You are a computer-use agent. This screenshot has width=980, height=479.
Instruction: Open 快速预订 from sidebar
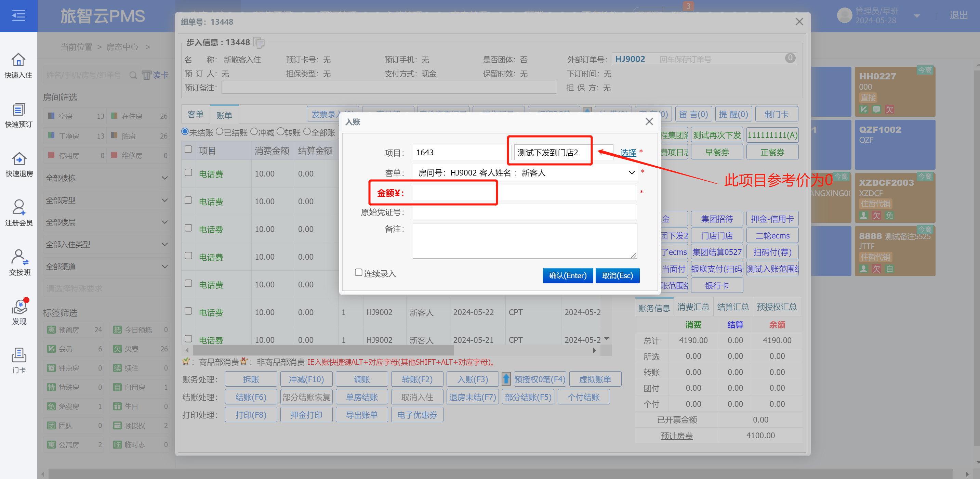coord(18,115)
